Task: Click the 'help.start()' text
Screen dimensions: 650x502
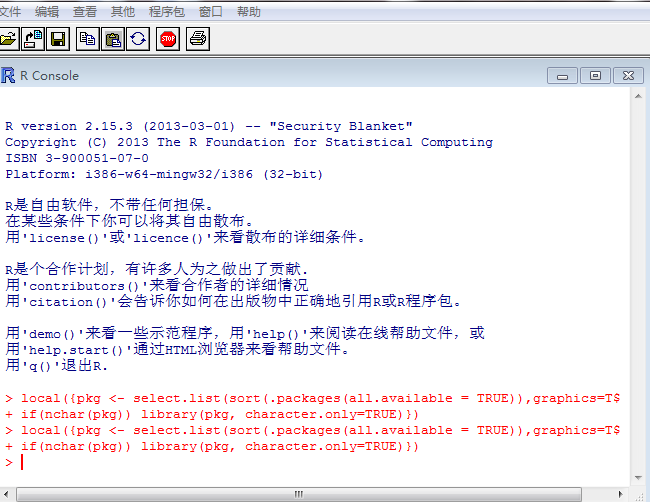Action: tap(75, 350)
